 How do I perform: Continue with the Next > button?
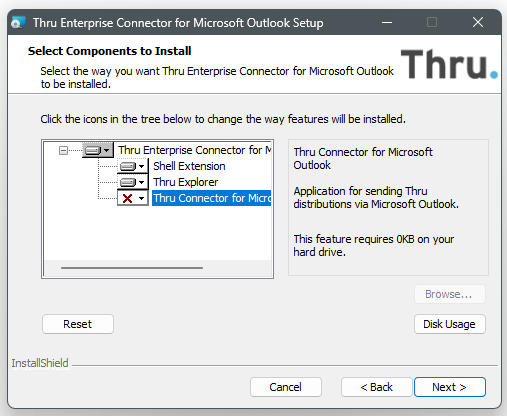[x=449, y=387]
